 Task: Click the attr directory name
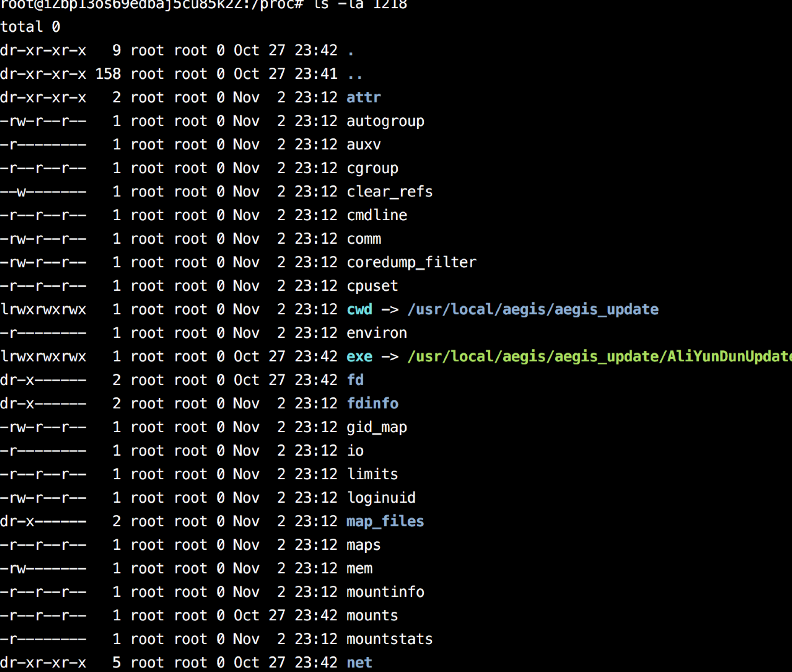[x=363, y=98]
